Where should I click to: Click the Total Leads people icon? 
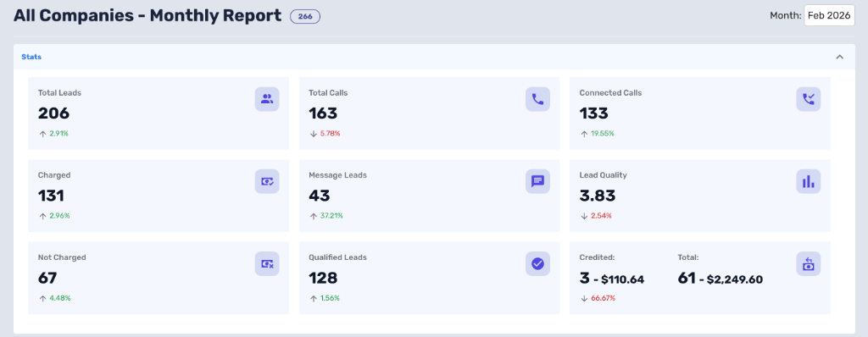pyautogui.click(x=267, y=99)
